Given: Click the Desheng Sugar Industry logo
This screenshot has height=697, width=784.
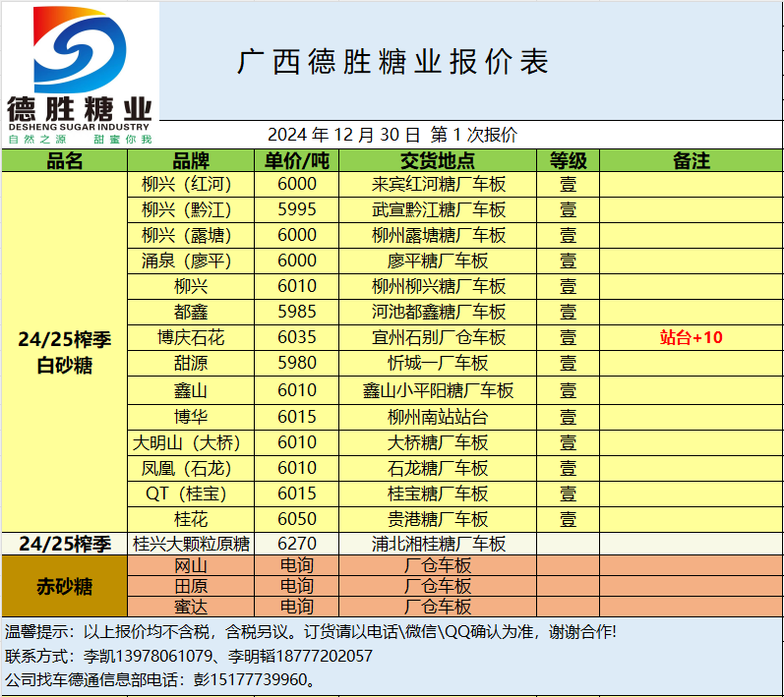Looking at the screenshot, I should pyautogui.click(x=80, y=75).
